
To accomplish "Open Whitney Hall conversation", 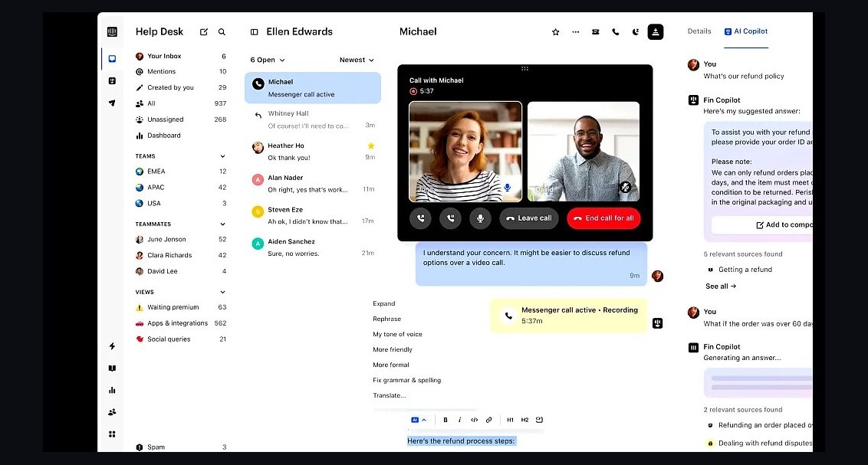I will pyautogui.click(x=313, y=120).
